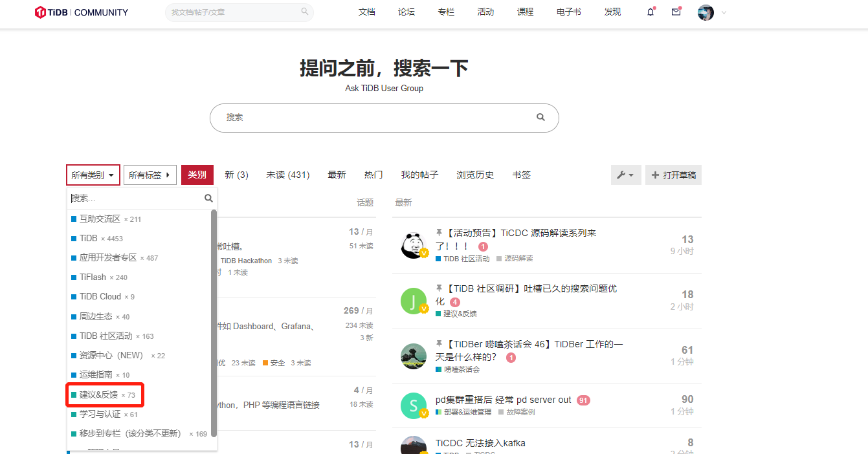The width and height of the screenshot is (868, 454).
Task: Click the 91 unread badge
Action: click(583, 400)
